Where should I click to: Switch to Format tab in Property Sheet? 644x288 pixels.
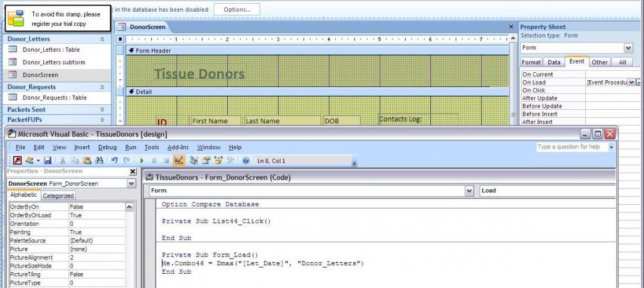[x=532, y=62]
